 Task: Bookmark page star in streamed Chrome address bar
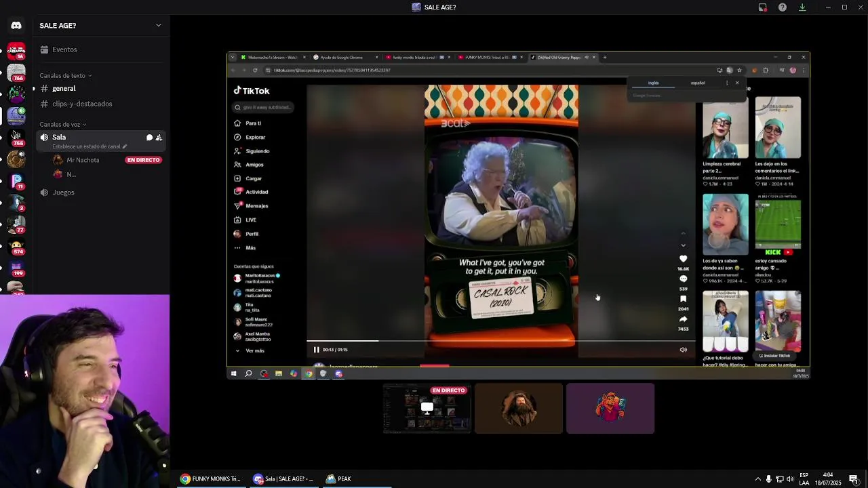739,70
